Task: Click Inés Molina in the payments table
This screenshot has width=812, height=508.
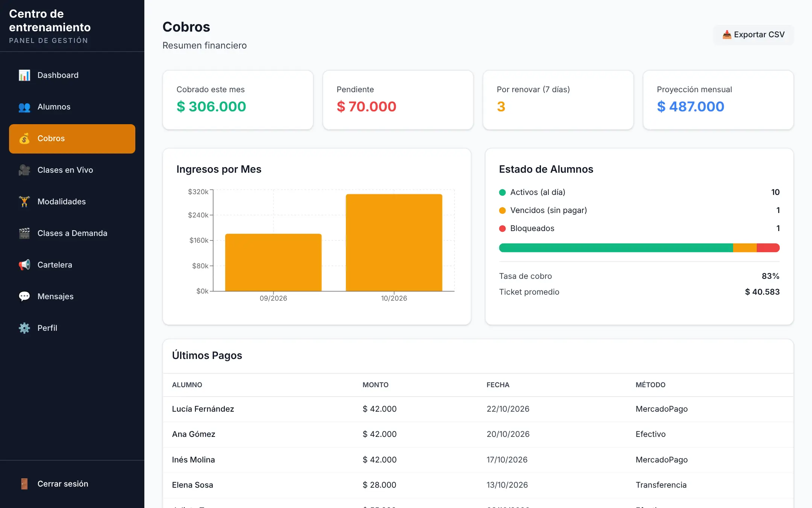Action: (193, 460)
